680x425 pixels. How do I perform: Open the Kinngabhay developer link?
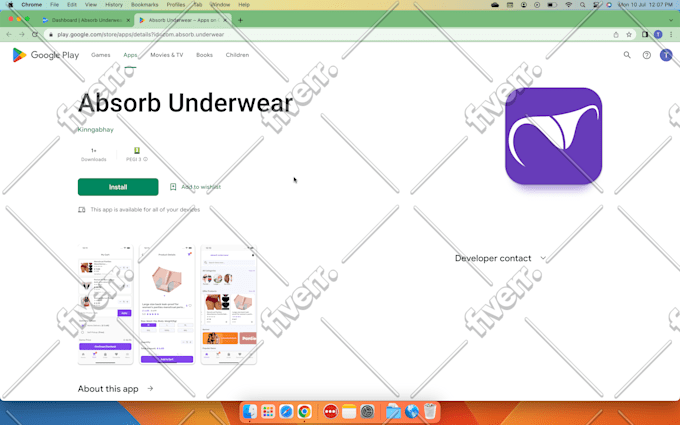point(95,130)
